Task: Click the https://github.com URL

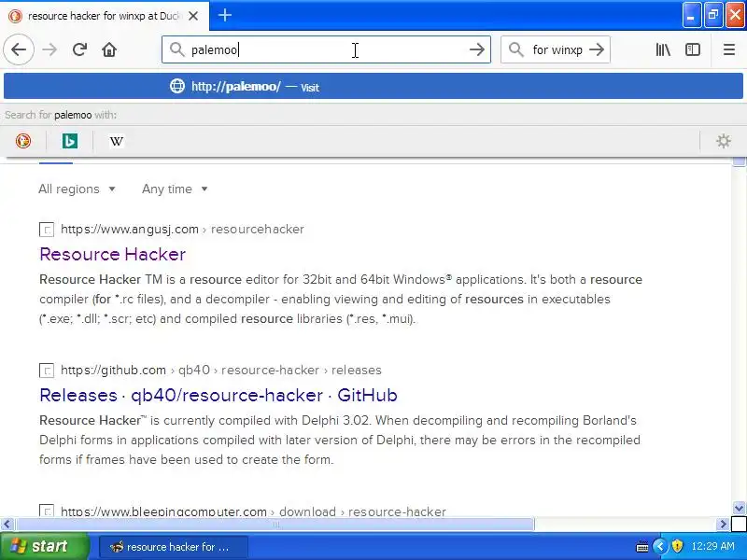Action: pos(113,370)
